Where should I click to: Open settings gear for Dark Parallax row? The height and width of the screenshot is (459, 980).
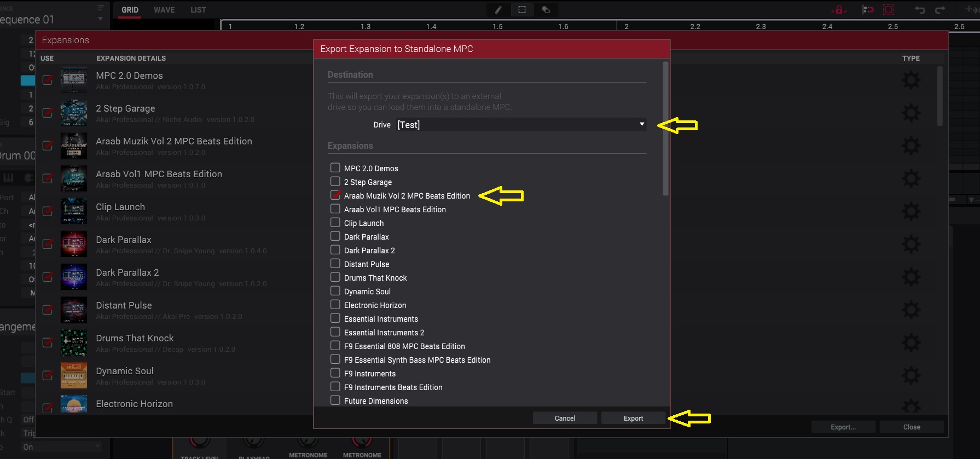(911, 245)
